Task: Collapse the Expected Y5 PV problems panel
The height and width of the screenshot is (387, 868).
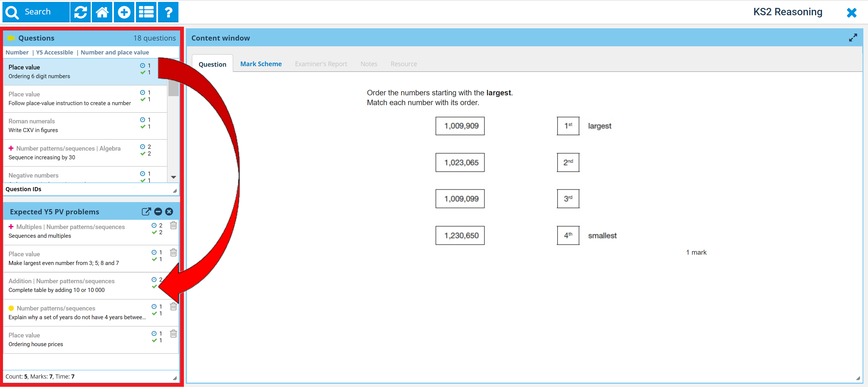Action: click(x=158, y=212)
